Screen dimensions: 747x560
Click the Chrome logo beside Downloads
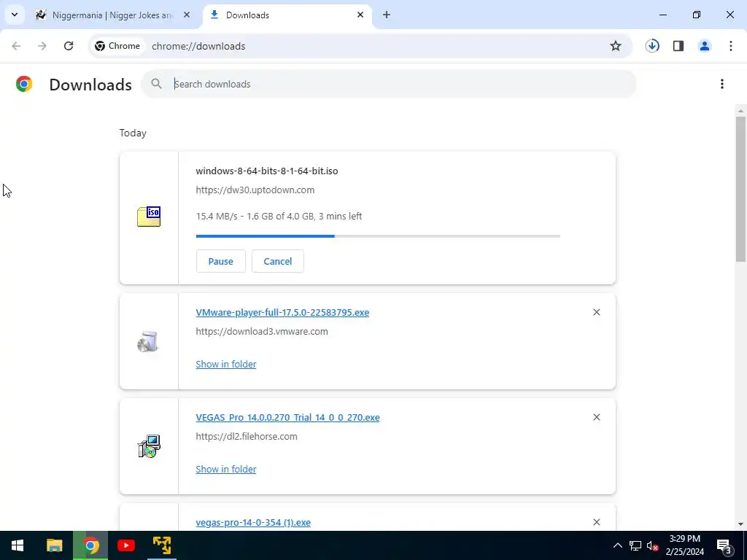[24, 85]
